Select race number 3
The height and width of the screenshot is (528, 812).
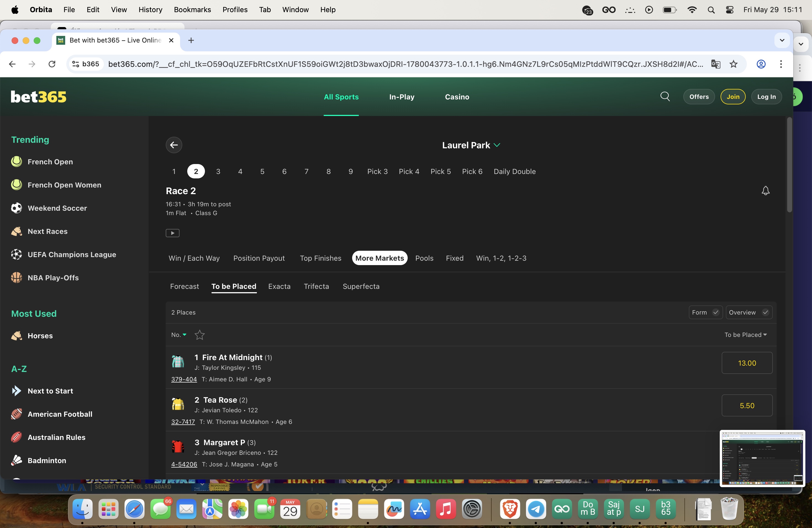pyautogui.click(x=218, y=171)
